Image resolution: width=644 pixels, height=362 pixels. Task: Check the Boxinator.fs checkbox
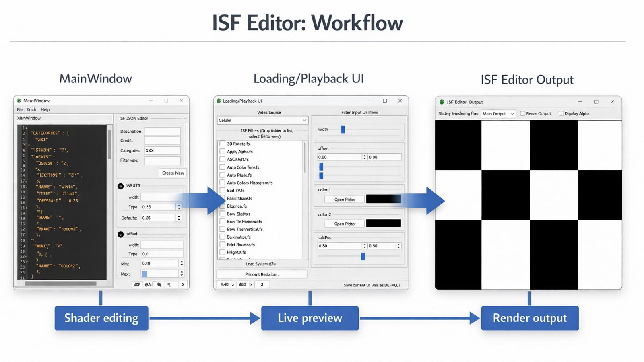pyautogui.click(x=222, y=237)
